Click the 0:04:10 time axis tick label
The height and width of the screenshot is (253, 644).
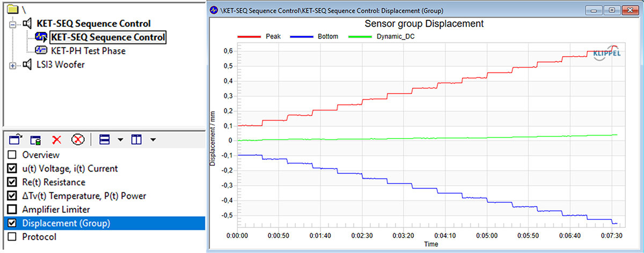pos(445,236)
